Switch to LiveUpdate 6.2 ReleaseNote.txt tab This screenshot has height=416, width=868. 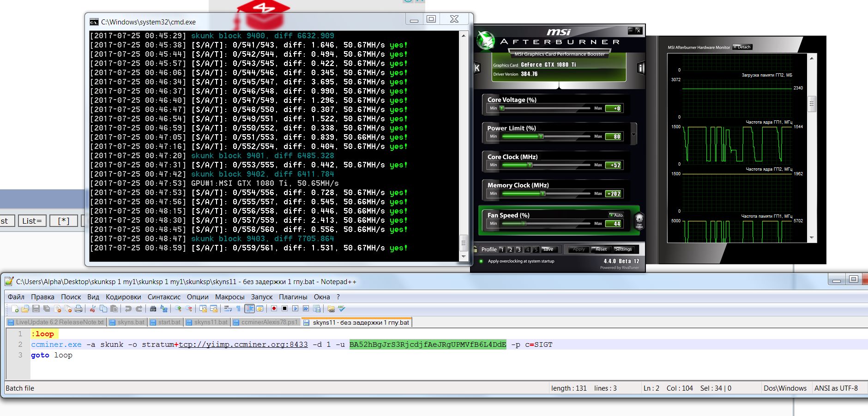pos(56,322)
